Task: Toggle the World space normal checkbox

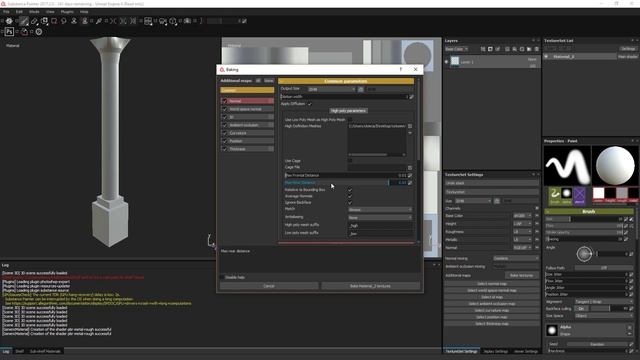Action: tap(224, 109)
